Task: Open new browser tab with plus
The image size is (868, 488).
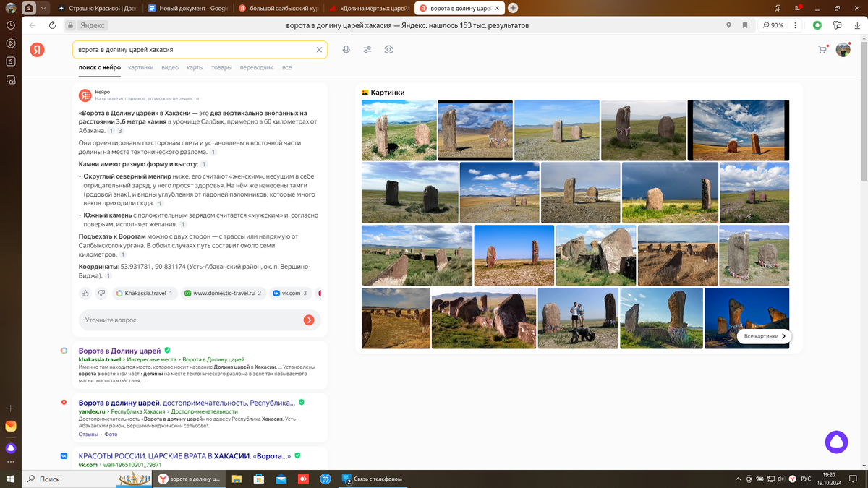Action: [513, 8]
